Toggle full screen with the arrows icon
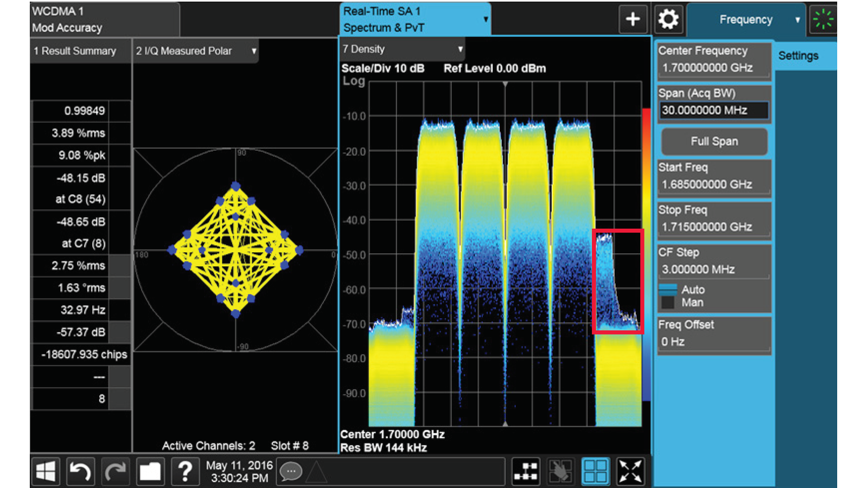The width and height of the screenshot is (868, 488). (x=630, y=471)
